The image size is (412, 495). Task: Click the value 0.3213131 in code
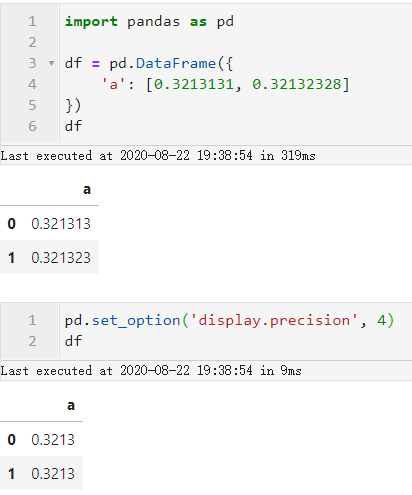pos(194,84)
